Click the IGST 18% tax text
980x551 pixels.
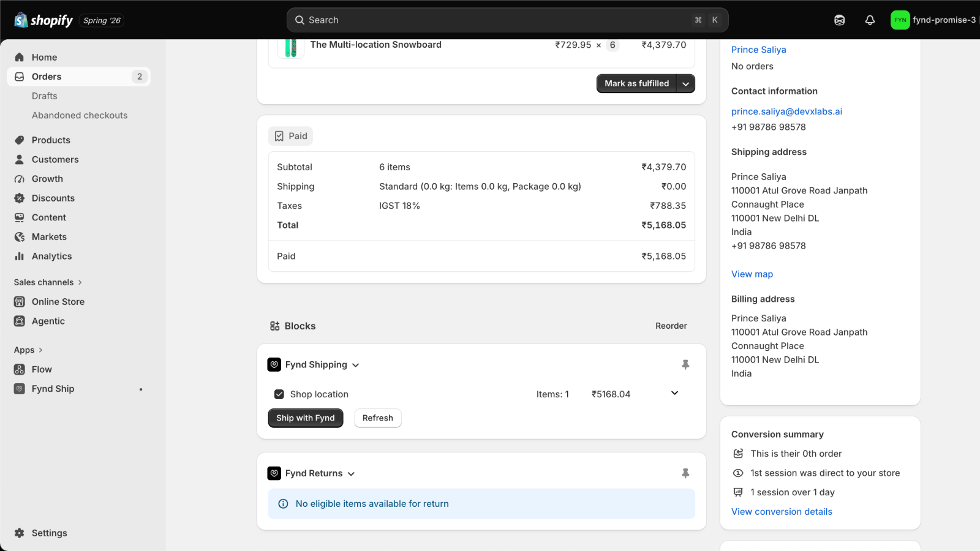(x=399, y=206)
